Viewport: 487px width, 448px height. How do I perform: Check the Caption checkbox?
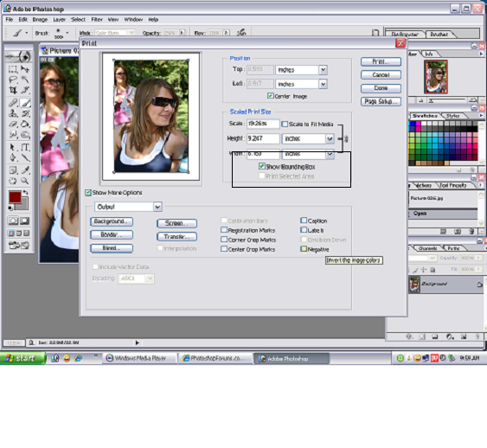304,221
